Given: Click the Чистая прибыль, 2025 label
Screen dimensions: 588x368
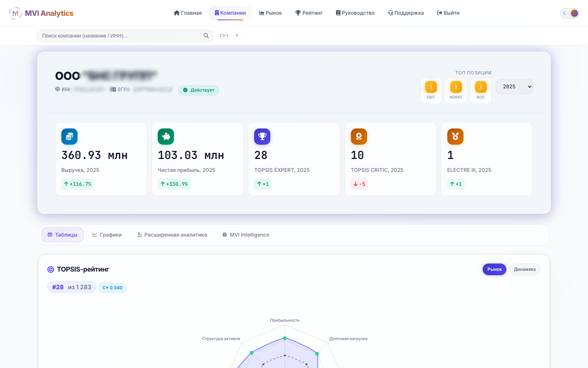Looking at the screenshot, I should click(x=186, y=170).
